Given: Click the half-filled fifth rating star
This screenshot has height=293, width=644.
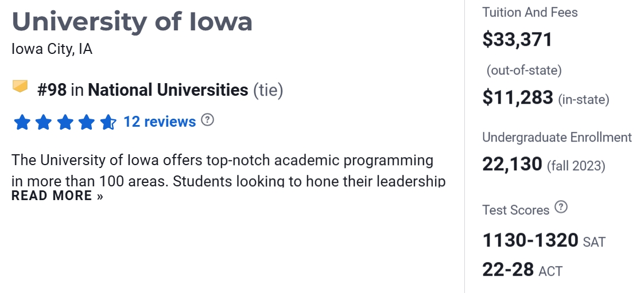Looking at the screenshot, I should (x=107, y=122).
